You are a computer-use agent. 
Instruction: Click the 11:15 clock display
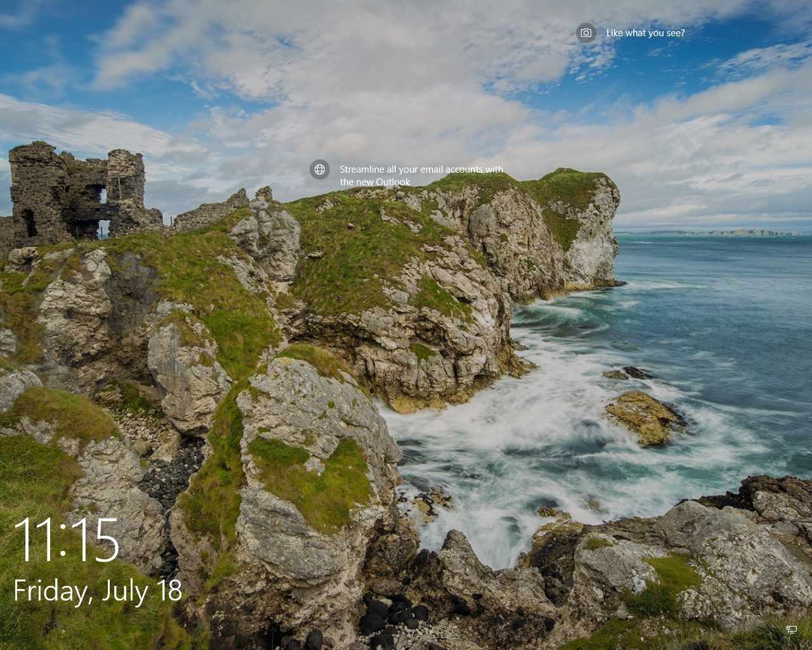tap(66, 540)
